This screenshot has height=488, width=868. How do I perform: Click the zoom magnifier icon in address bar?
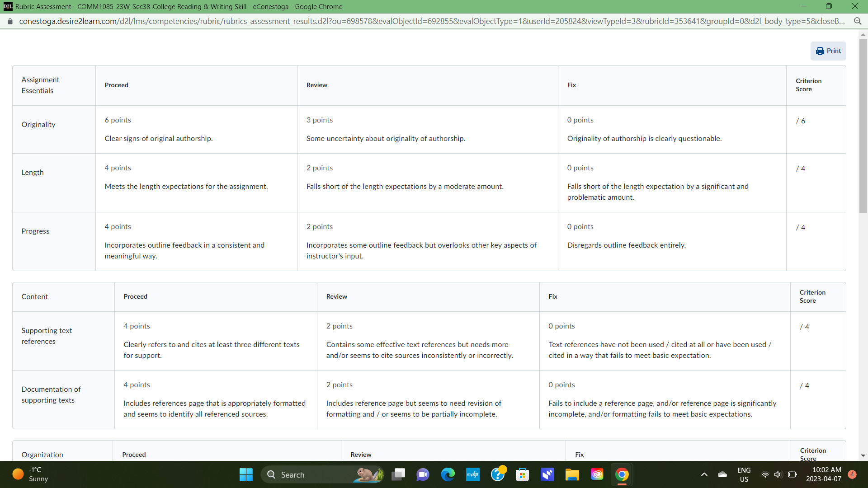click(x=857, y=21)
